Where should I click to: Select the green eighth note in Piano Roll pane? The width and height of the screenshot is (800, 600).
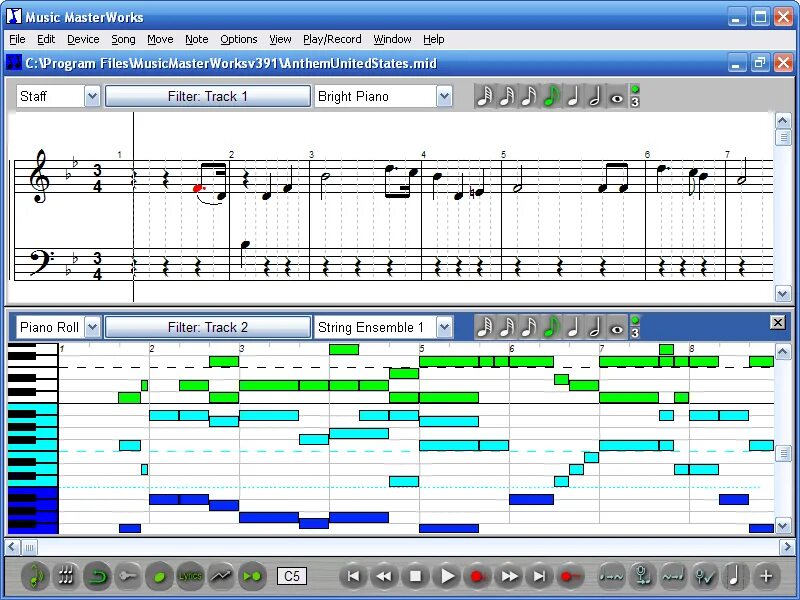(x=551, y=327)
